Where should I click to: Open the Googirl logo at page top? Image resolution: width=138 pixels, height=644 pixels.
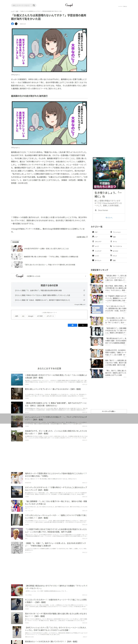(69, 5)
